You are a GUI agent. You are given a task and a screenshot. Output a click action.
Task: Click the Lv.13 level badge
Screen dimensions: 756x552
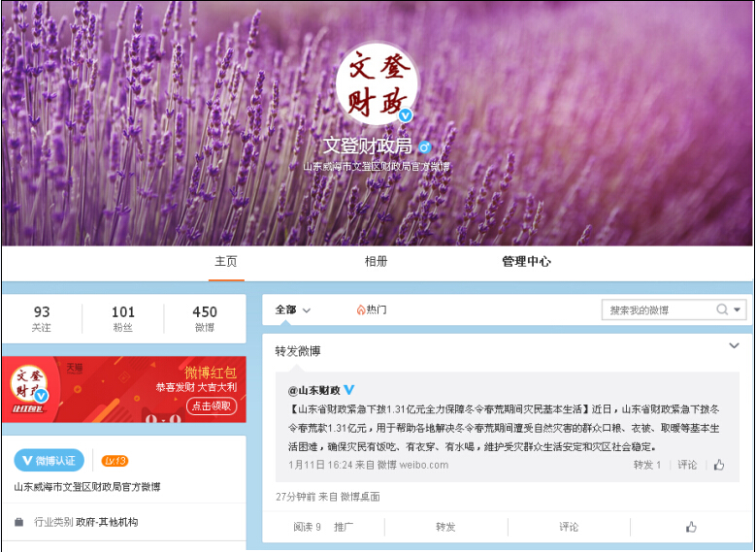(115, 461)
